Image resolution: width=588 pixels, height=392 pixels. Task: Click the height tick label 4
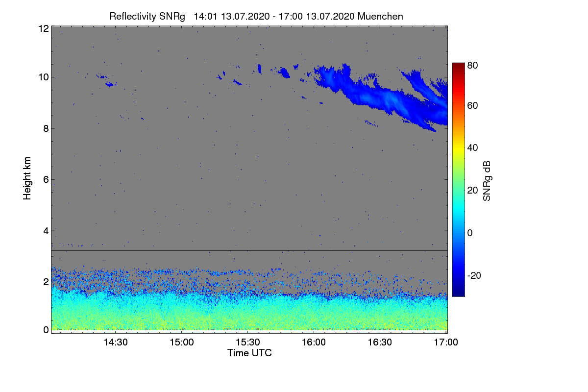(46, 230)
